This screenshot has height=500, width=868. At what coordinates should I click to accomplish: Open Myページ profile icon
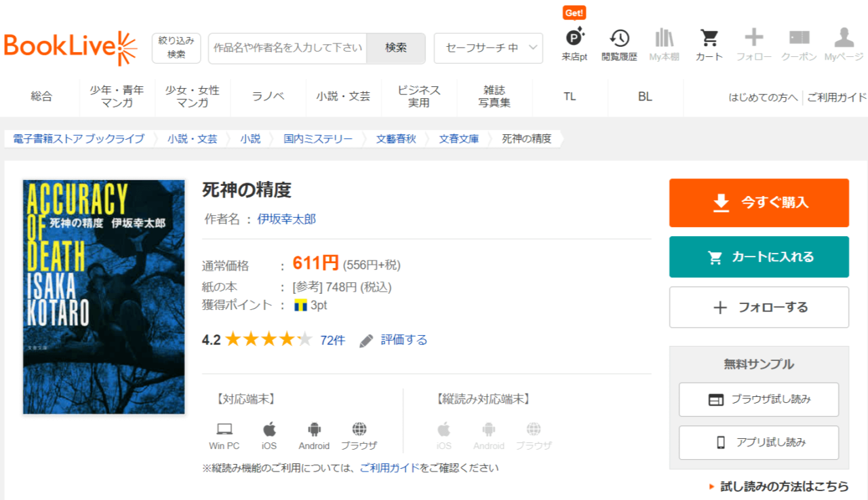click(844, 38)
